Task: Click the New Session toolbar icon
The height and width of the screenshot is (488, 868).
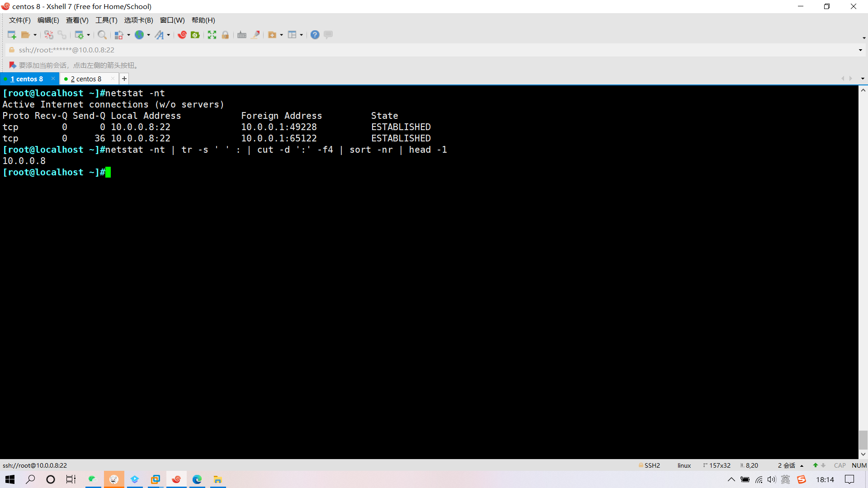Action: pos(12,35)
